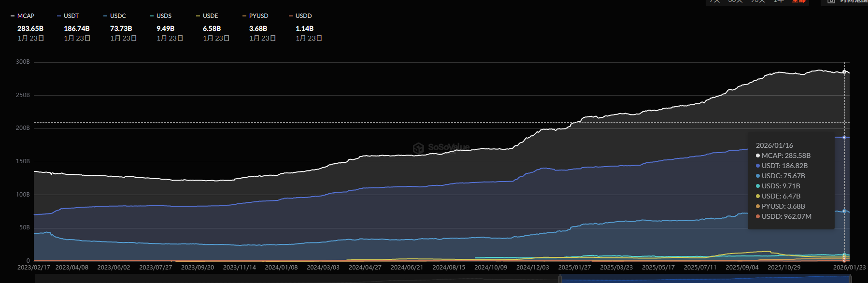Toggle the USDE legend entry
868x283 pixels.
(x=210, y=16)
